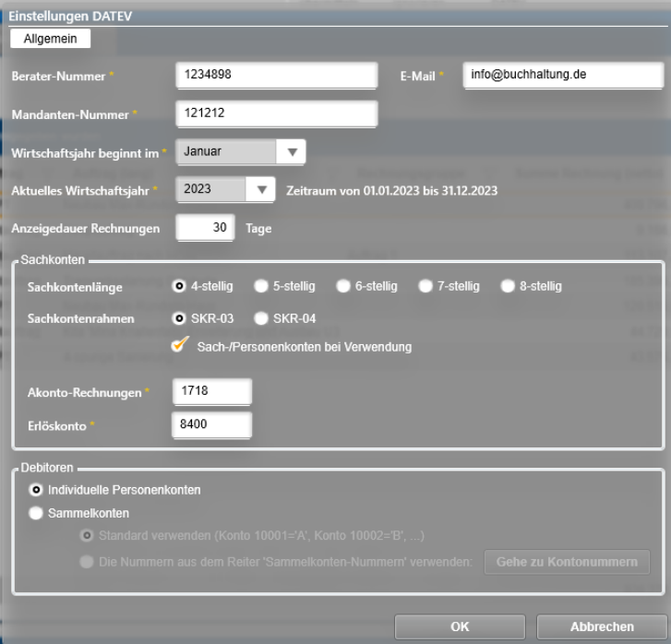Switch to SKR-04 Sachkontenrahmen
The image size is (671, 644).
(260, 318)
